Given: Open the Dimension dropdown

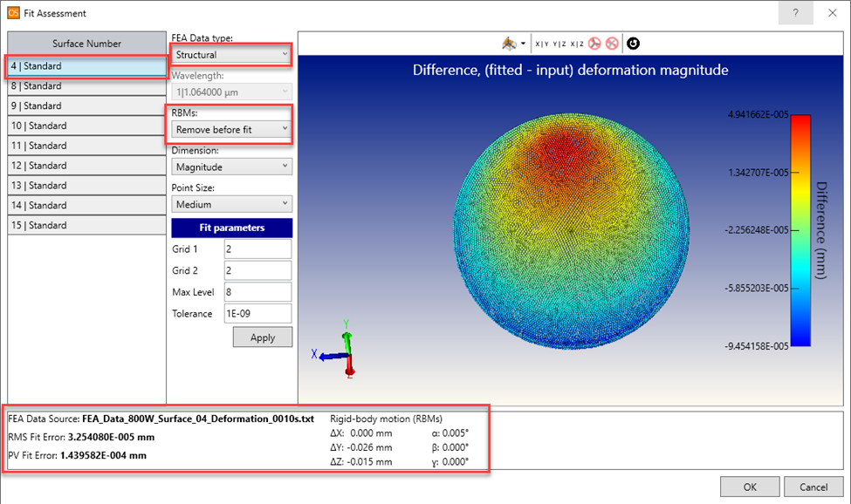Looking at the screenshot, I should point(231,167).
